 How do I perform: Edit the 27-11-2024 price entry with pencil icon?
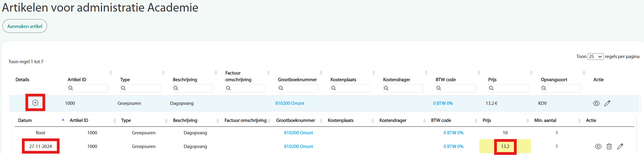tap(620, 146)
